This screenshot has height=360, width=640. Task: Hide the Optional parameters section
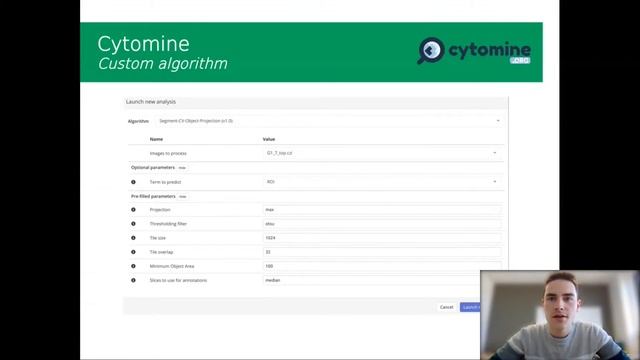[182, 168]
